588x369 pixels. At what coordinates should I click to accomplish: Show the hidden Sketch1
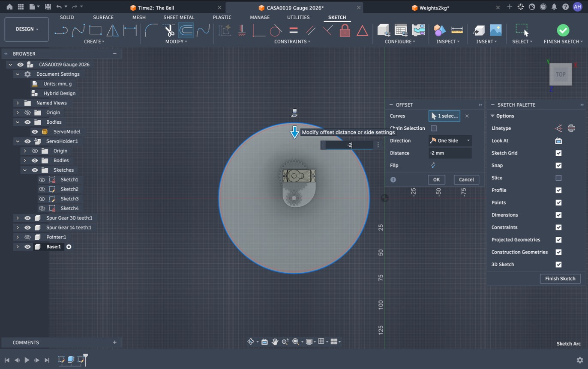coord(42,180)
